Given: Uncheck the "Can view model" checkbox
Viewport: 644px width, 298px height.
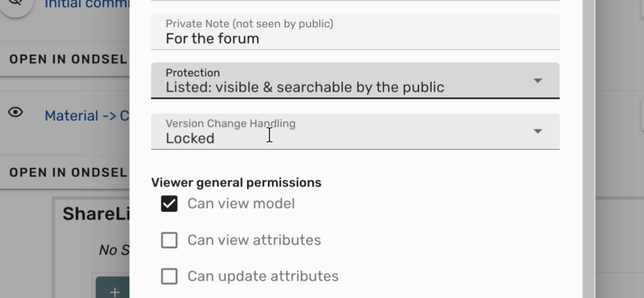Looking at the screenshot, I should tap(169, 204).
